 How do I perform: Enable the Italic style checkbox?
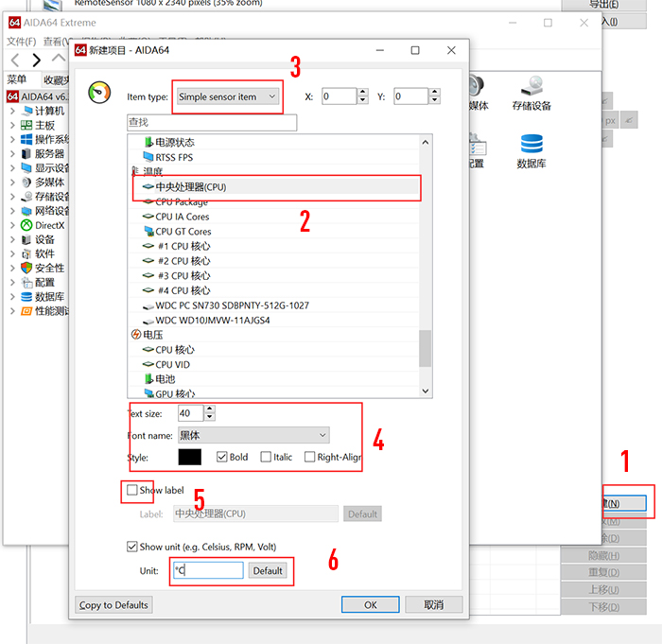click(266, 457)
